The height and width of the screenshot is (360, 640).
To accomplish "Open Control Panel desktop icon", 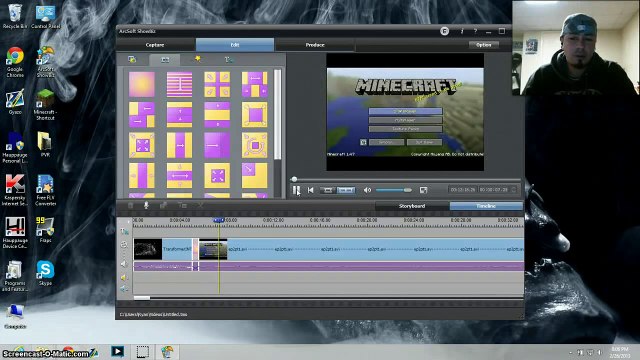I will (x=45, y=16).
